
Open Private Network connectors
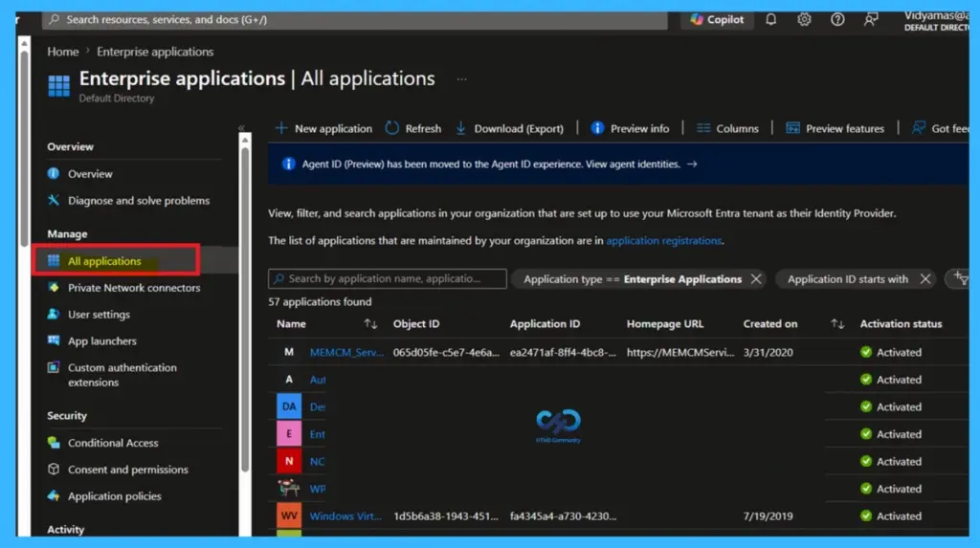click(x=134, y=288)
